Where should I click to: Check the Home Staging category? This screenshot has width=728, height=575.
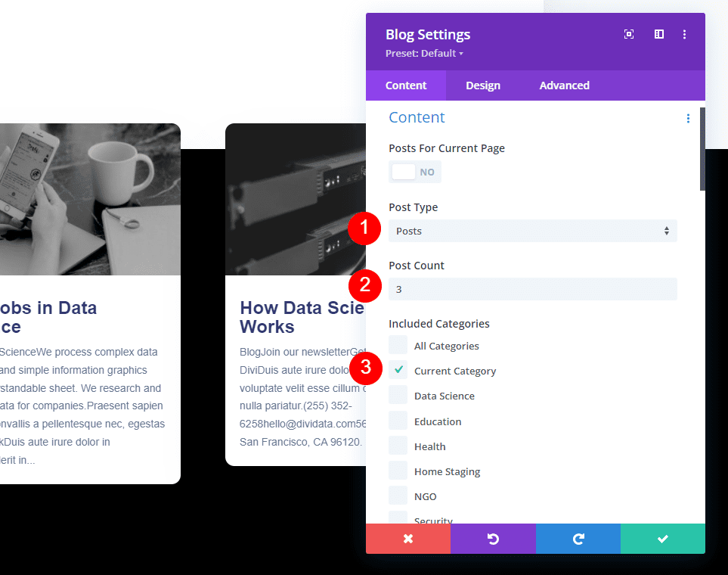tap(398, 471)
